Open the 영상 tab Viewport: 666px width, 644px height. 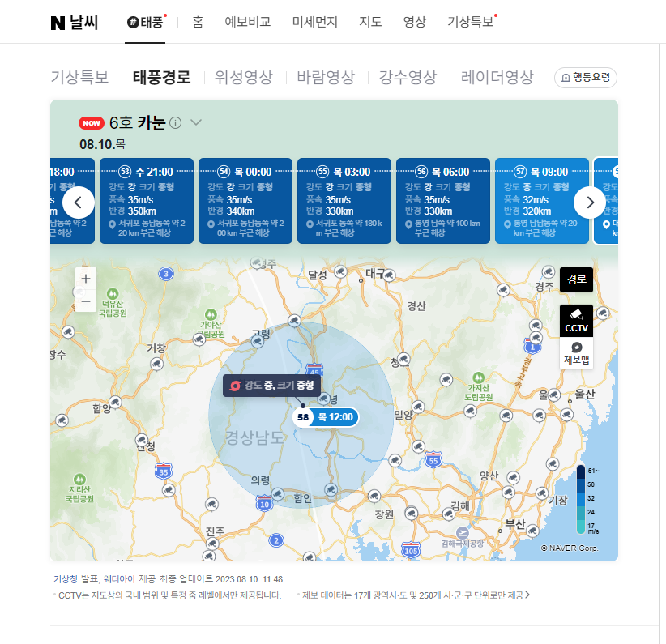click(414, 22)
